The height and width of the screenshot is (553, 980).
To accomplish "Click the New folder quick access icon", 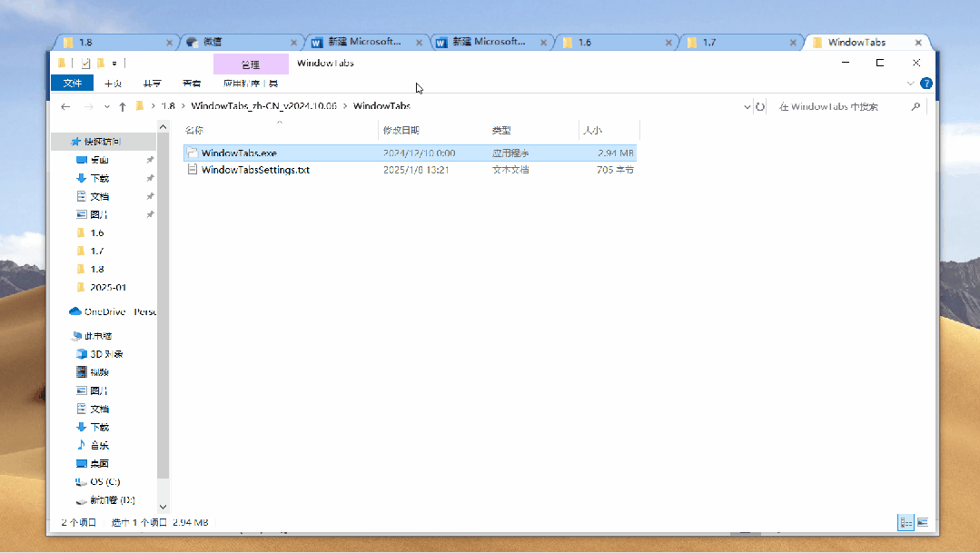I will pyautogui.click(x=101, y=64).
